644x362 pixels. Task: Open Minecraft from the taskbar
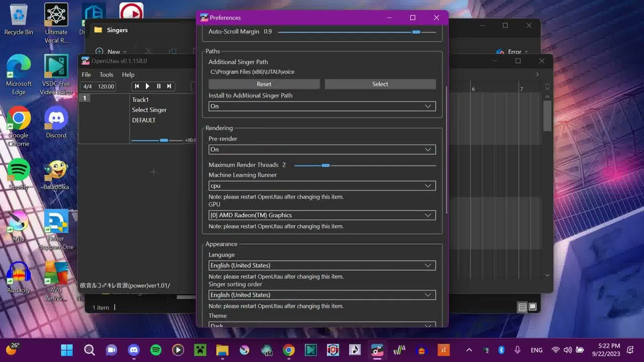(x=200, y=349)
